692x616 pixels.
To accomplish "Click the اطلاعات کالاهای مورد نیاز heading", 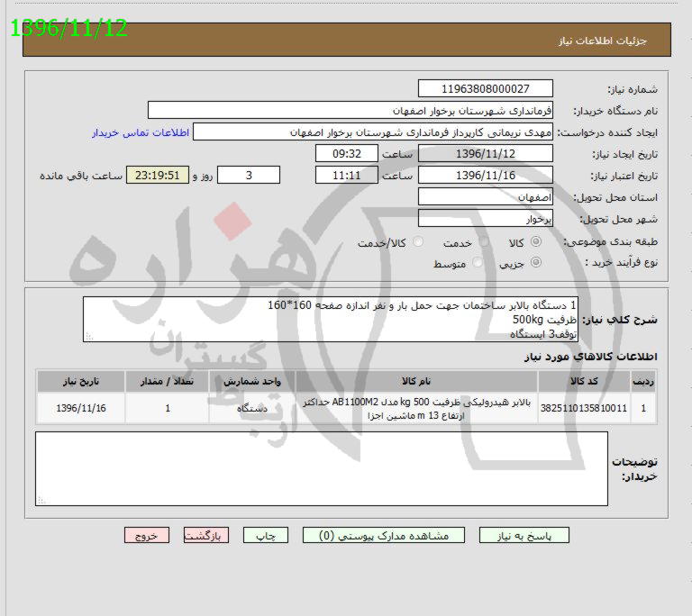I will tap(590, 356).
